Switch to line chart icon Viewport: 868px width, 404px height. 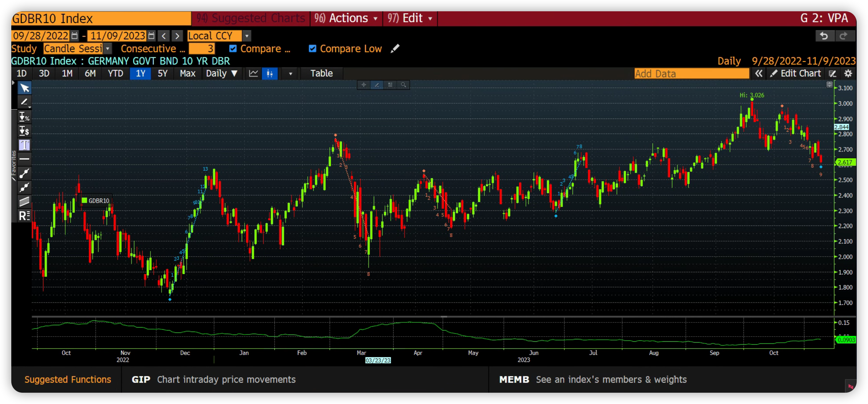(x=253, y=73)
